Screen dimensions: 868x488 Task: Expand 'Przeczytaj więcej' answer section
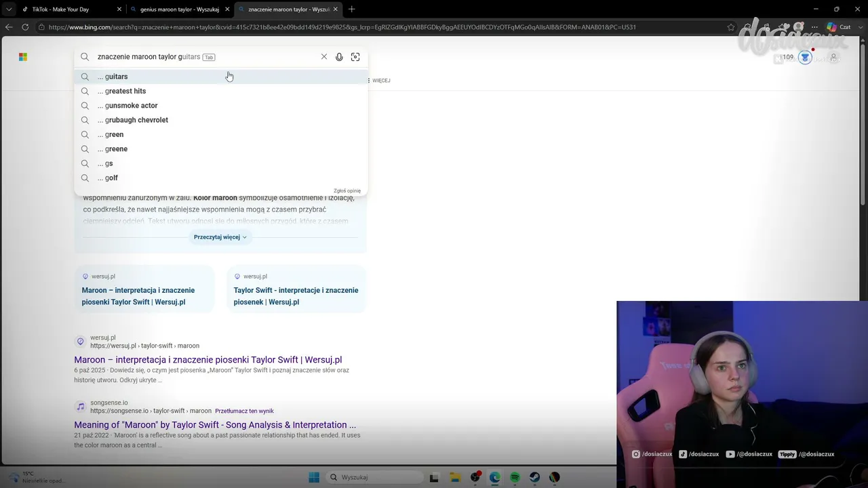220,237
